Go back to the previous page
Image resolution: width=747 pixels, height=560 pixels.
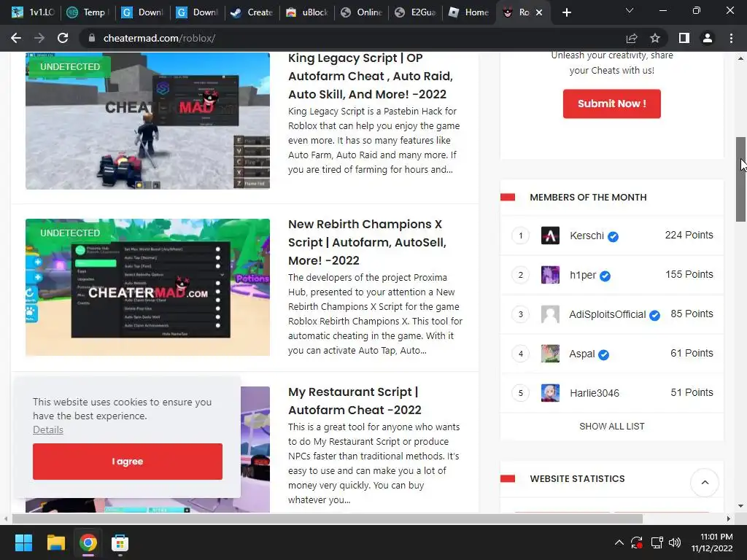pyautogui.click(x=16, y=38)
